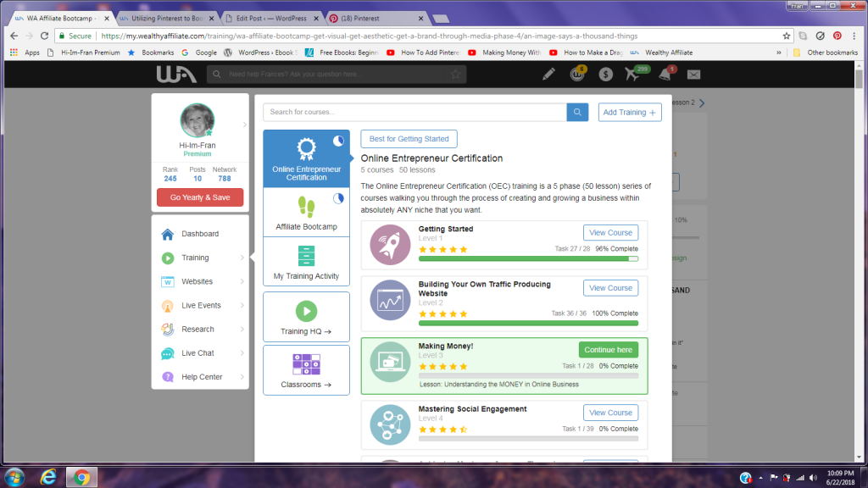Open Training HQ

pyautogui.click(x=306, y=317)
